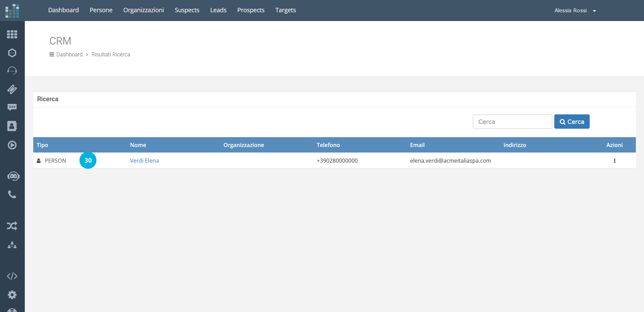Expand the Alessia Rossi user dropdown

(575, 11)
